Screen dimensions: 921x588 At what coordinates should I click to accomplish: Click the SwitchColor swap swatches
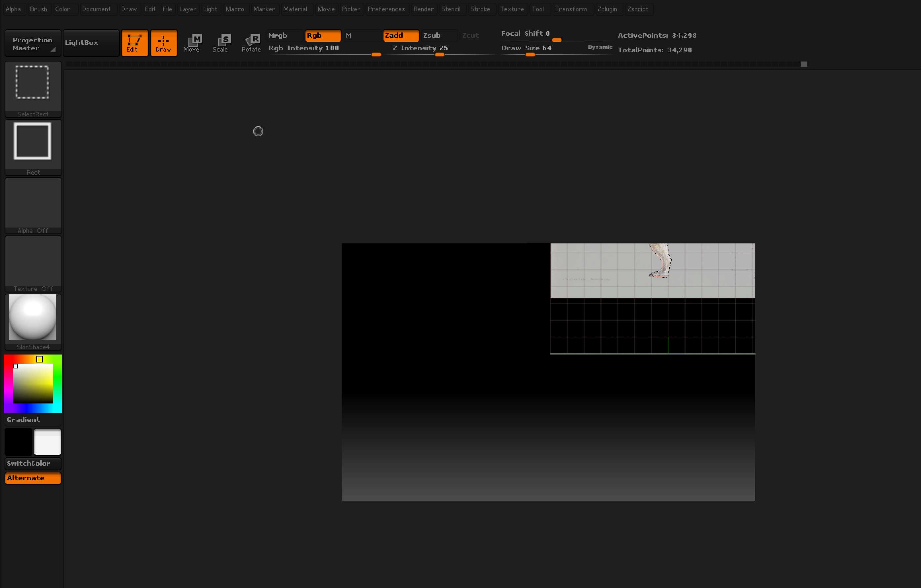pos(32,463)
